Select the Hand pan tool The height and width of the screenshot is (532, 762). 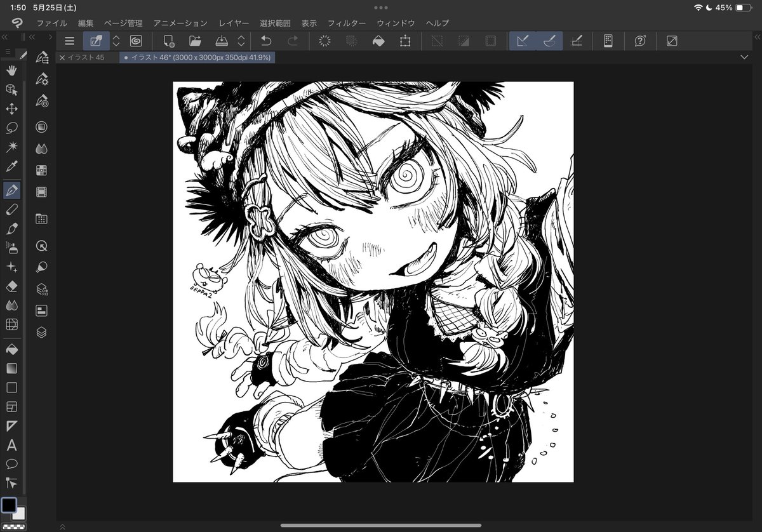coord(11,71)
